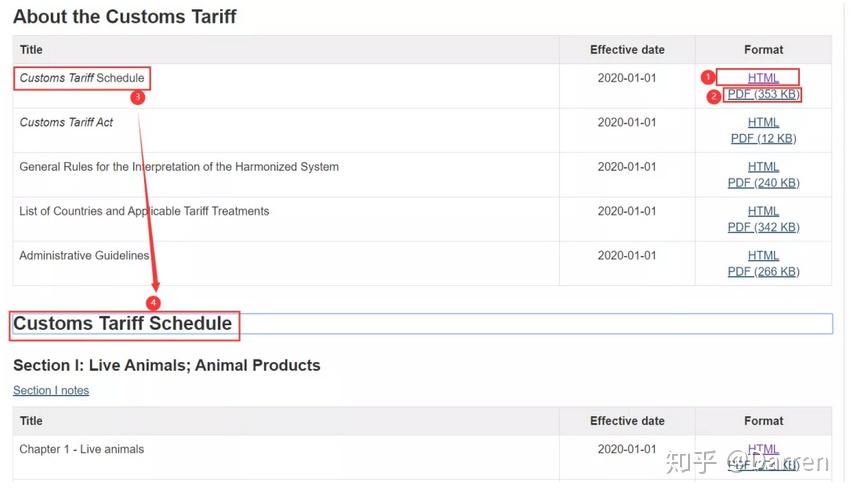Download List of Countries PDF (342 KB)
Viewport: 851px width, 496px height.
(x=763, y=227)
